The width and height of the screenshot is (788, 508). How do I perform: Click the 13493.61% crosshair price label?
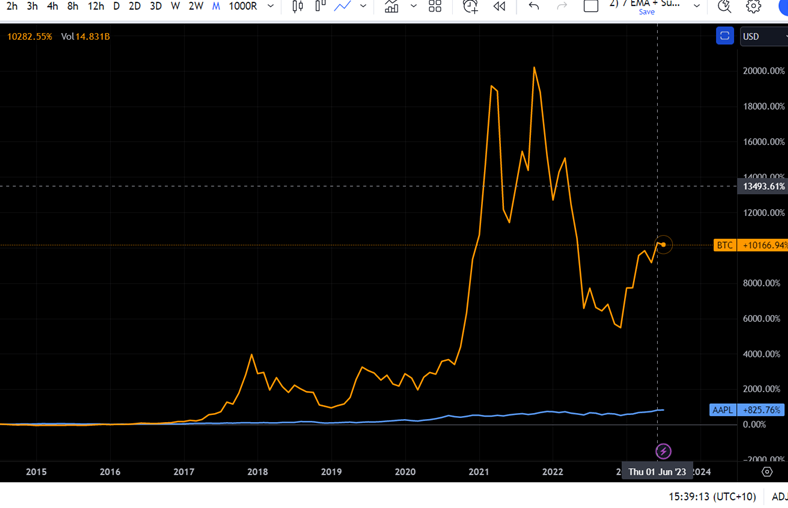tap(763, 186)
